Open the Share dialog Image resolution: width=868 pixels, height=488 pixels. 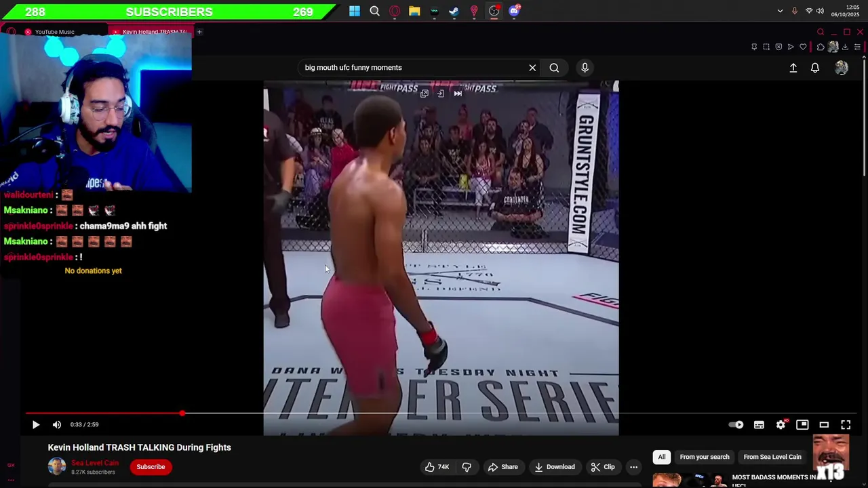coord(502,466)
